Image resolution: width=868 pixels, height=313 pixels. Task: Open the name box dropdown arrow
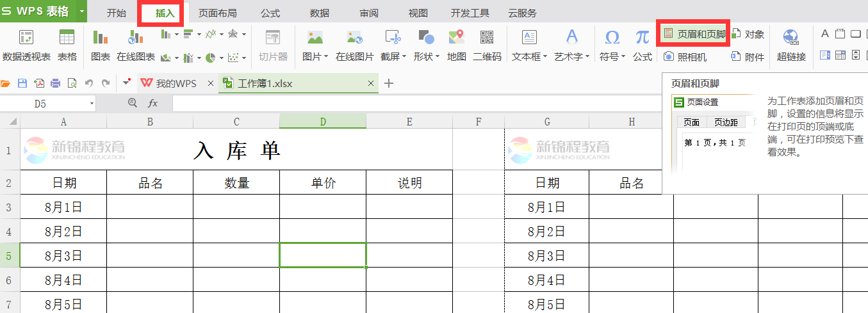pyautogui.click(x=92, y=103)
